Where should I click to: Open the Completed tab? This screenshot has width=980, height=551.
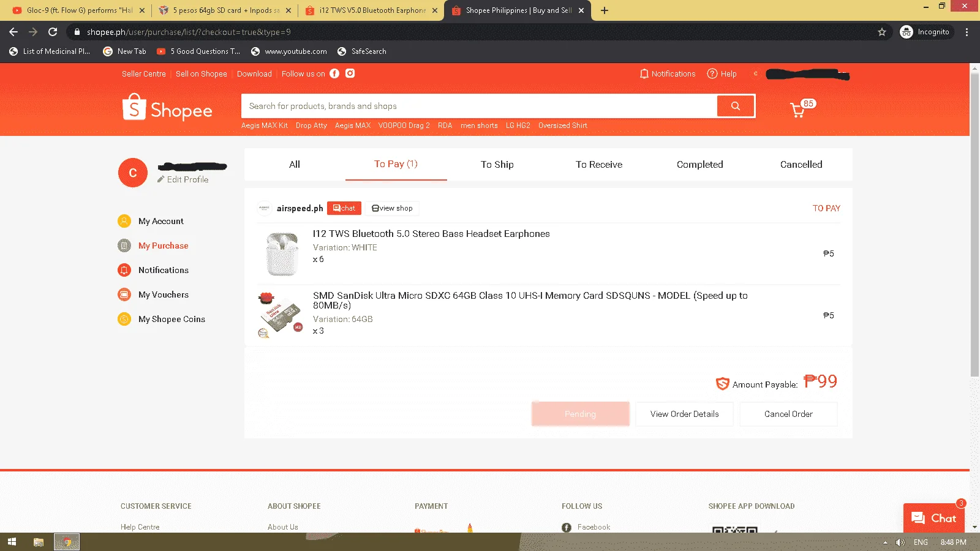tap(700, 164)
